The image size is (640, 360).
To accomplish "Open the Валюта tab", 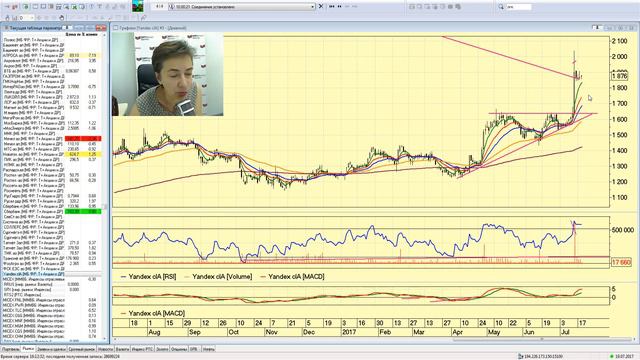I will pyautogui.click(x=122, y=349).
